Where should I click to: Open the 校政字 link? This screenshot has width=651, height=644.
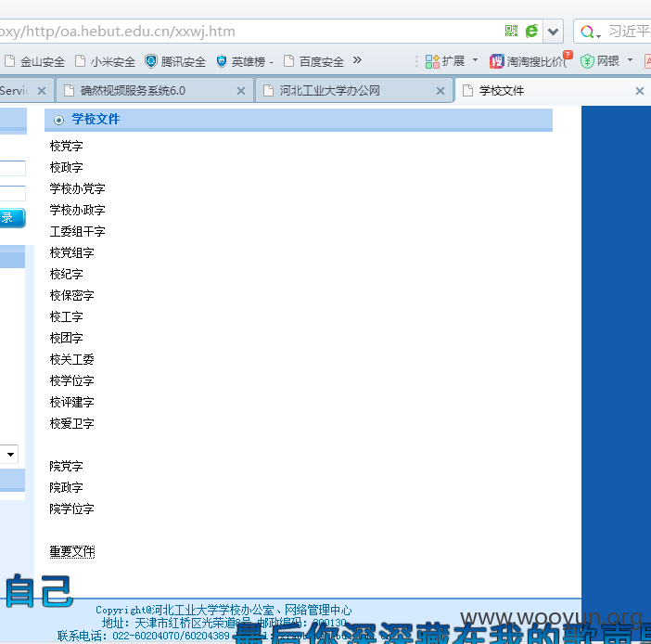pyautogui.click(x=67, y=167)
